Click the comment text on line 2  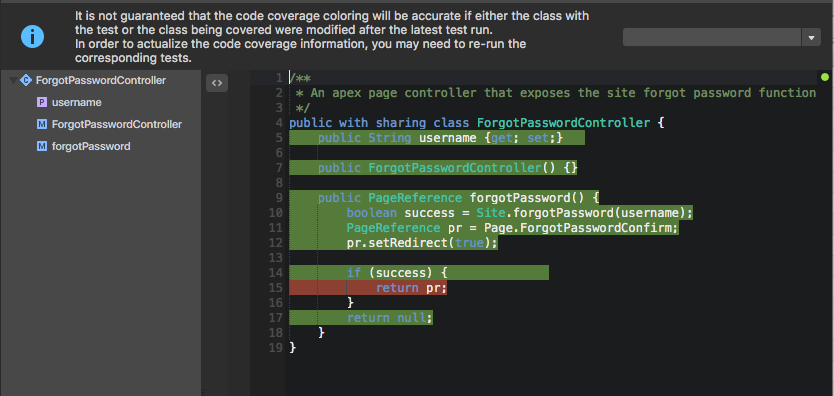[x=556, y=93]
